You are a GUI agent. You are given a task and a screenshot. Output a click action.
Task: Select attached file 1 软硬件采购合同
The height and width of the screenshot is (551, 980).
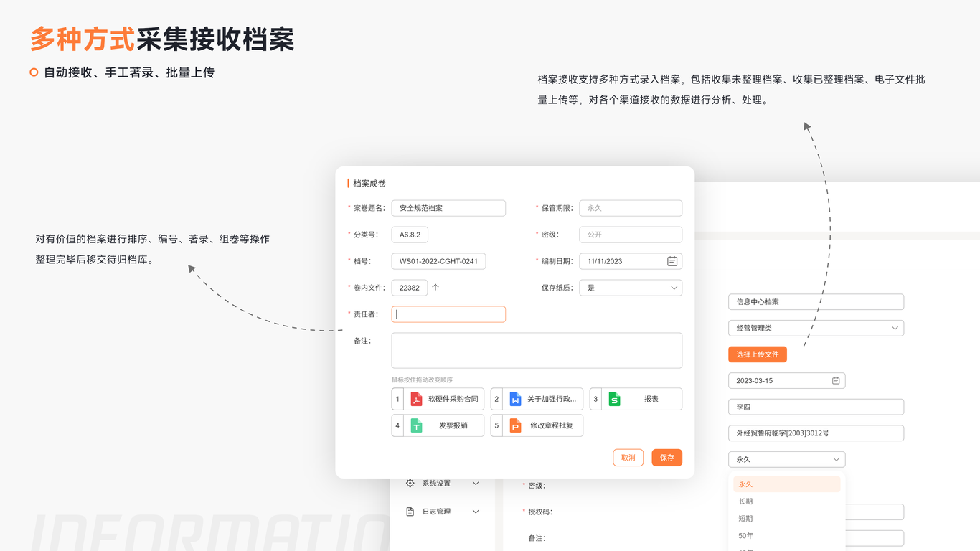438,399
